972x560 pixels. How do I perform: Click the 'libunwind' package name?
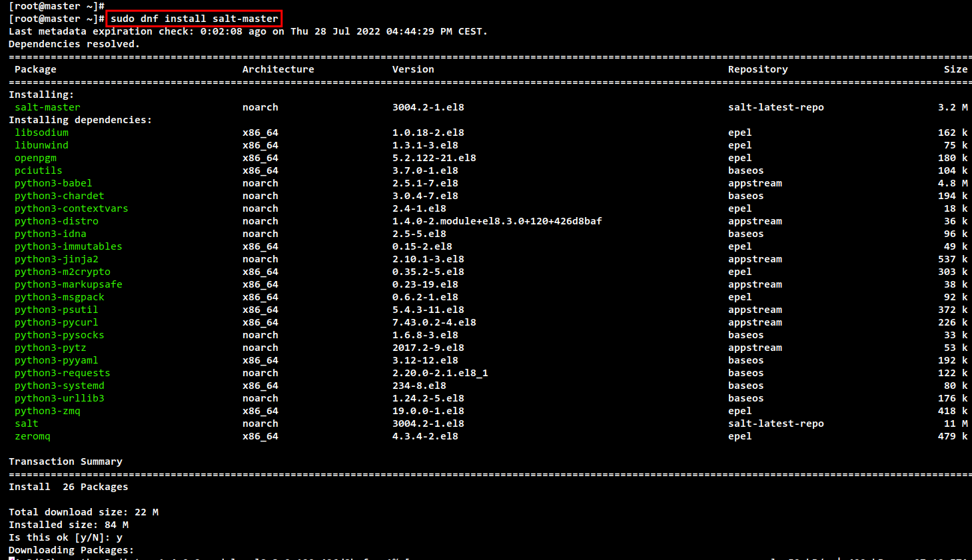click(41, 145)
